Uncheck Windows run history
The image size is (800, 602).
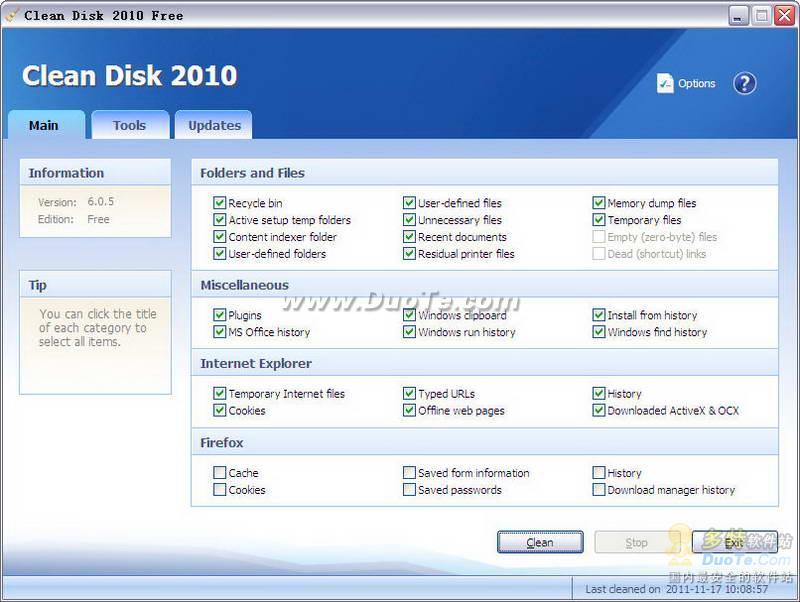coord(409,332)
